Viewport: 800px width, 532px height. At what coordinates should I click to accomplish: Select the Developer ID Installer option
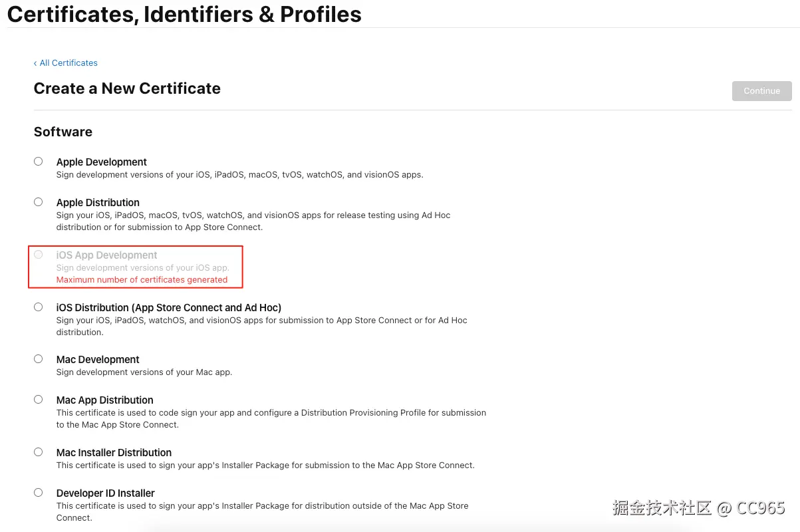pos(39,493)
